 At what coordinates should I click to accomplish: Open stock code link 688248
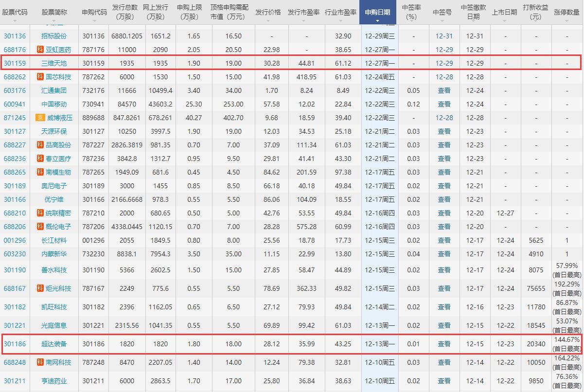pos(15,362)
